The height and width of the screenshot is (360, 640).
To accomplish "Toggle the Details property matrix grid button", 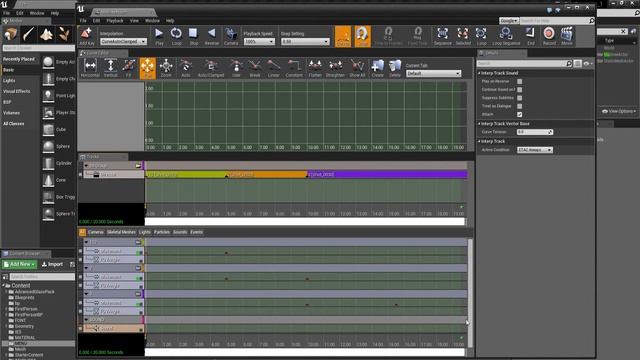I will [x=578, y=64].
